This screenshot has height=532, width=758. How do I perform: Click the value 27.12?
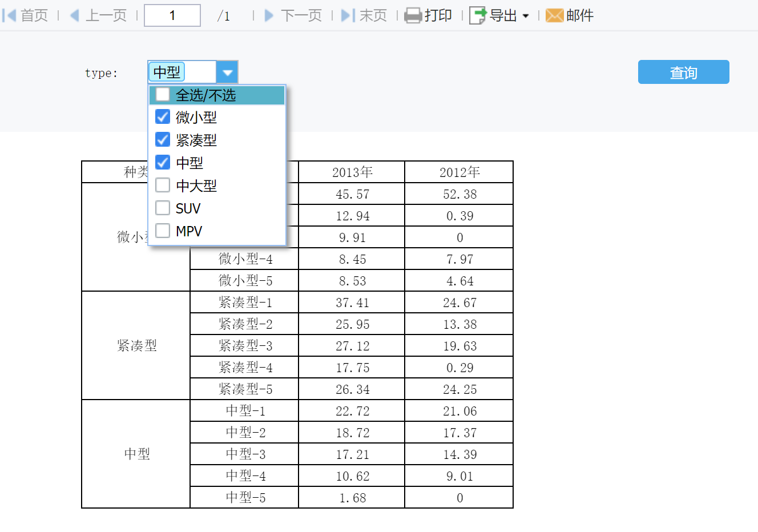352,345
